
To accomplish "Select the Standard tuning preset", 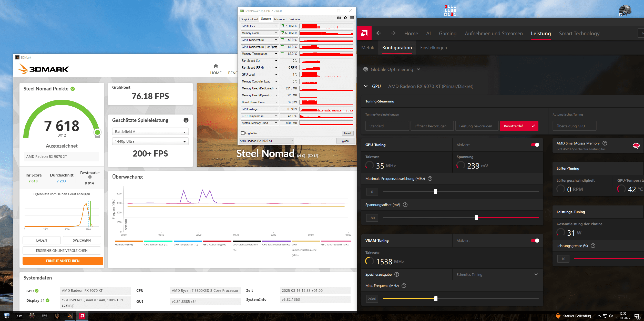I will [x=387, y=126].
